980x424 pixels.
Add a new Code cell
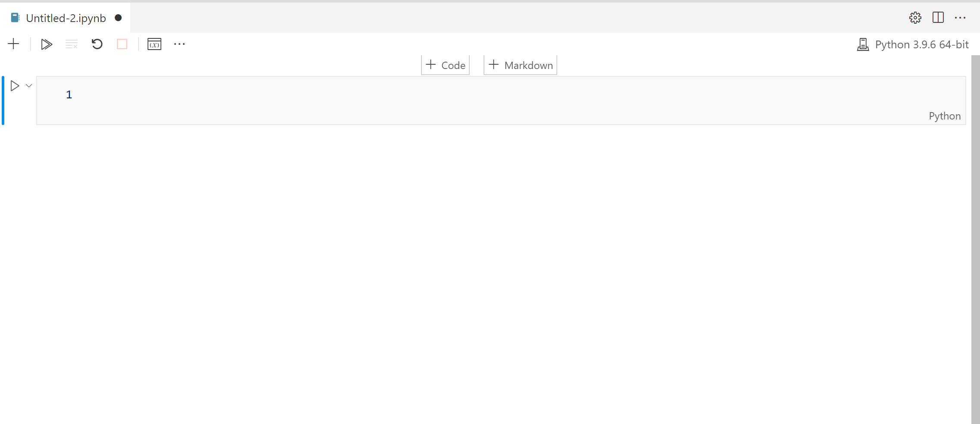pos(445,65)
